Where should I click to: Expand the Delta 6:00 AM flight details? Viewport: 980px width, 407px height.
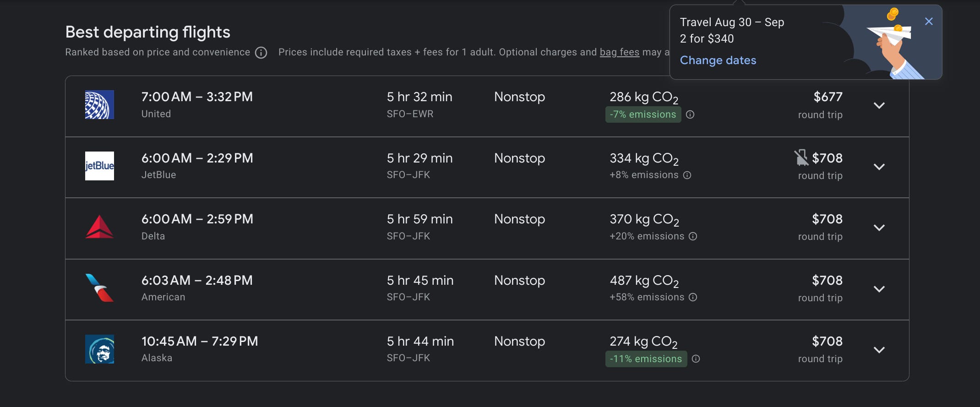[879, 228]
